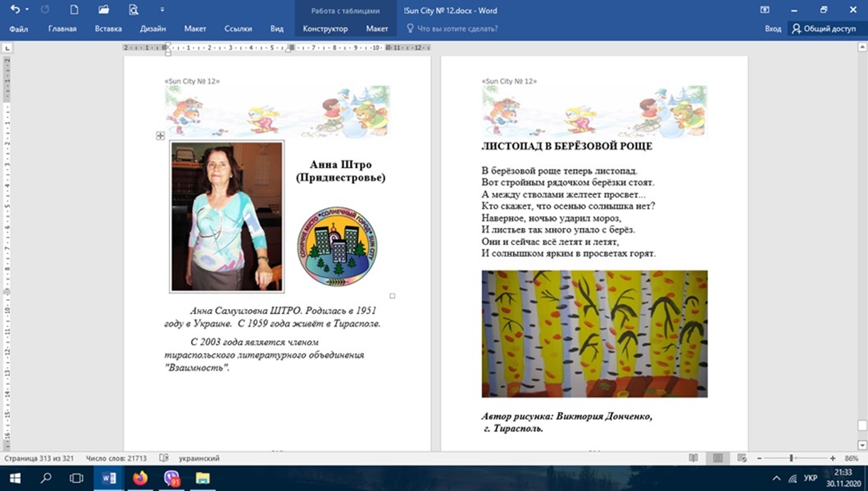This screenshot has width=868, height=491.
Task: Click the proofing check icon in status bar
Action: pos(164,458)
